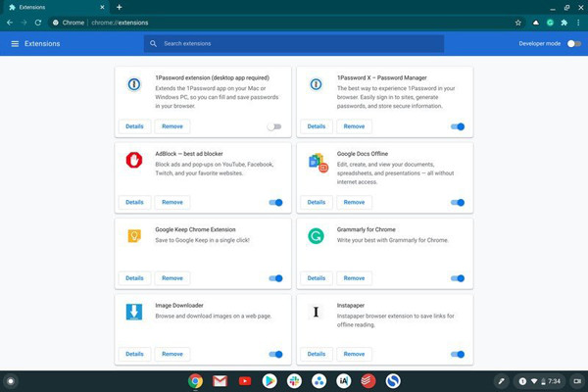Focus the Search extensions field

point(294,44)
